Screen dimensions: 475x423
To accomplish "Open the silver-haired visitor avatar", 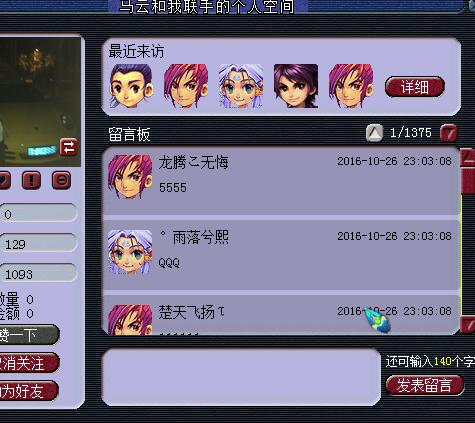I will [241, 86].
